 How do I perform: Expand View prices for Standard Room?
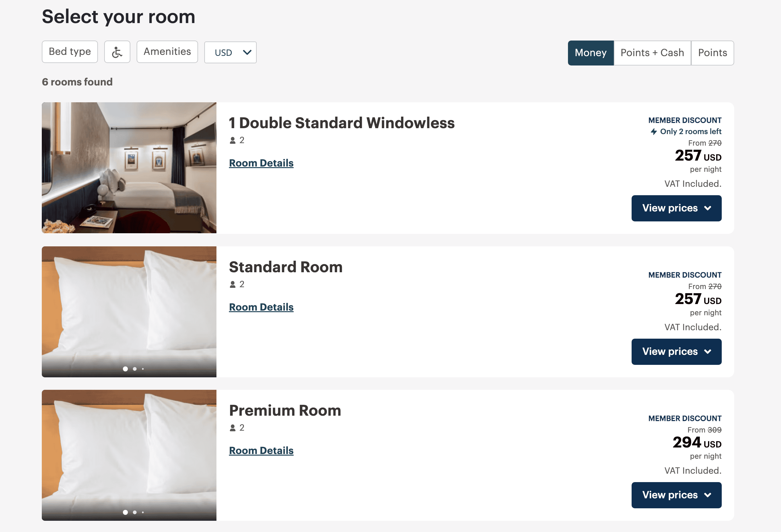click(676, 351)
